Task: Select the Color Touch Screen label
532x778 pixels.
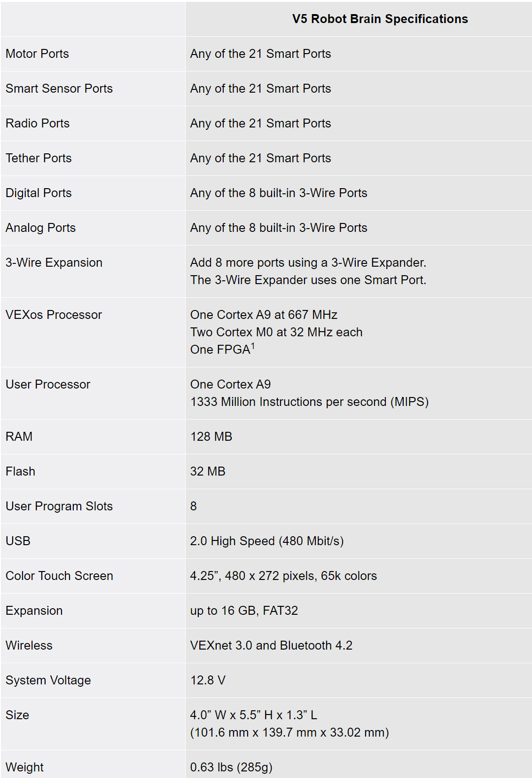Action: (59, 576)
